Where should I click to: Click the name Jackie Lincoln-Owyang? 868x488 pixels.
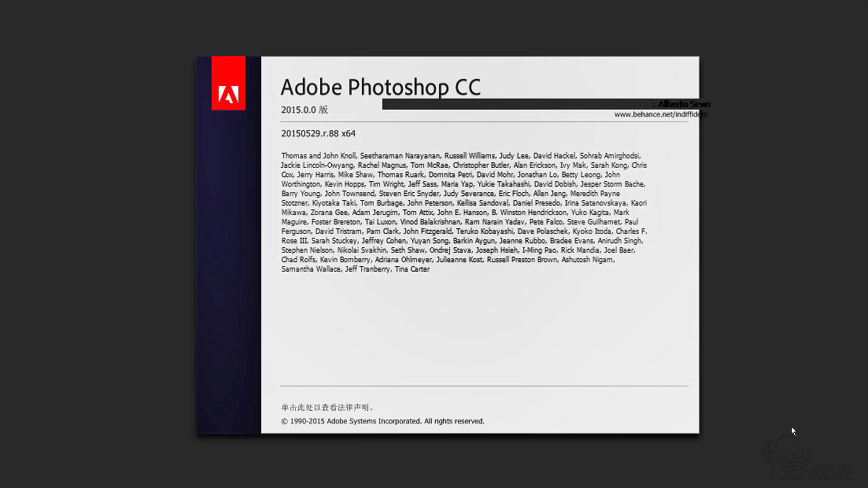coord(317,165)
